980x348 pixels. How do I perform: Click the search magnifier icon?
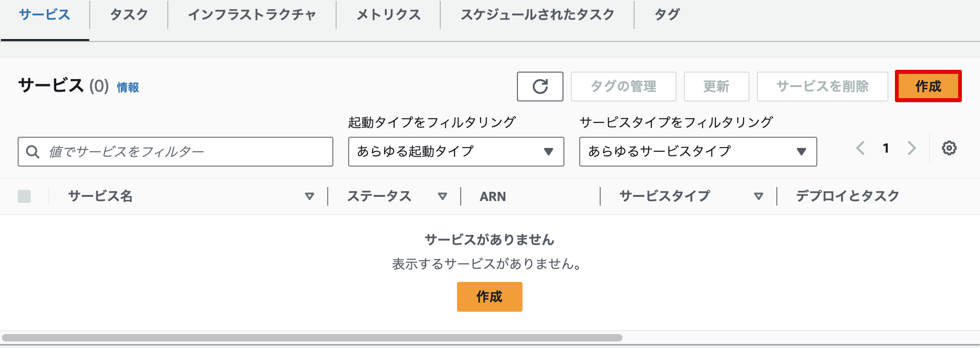(33, 152)
